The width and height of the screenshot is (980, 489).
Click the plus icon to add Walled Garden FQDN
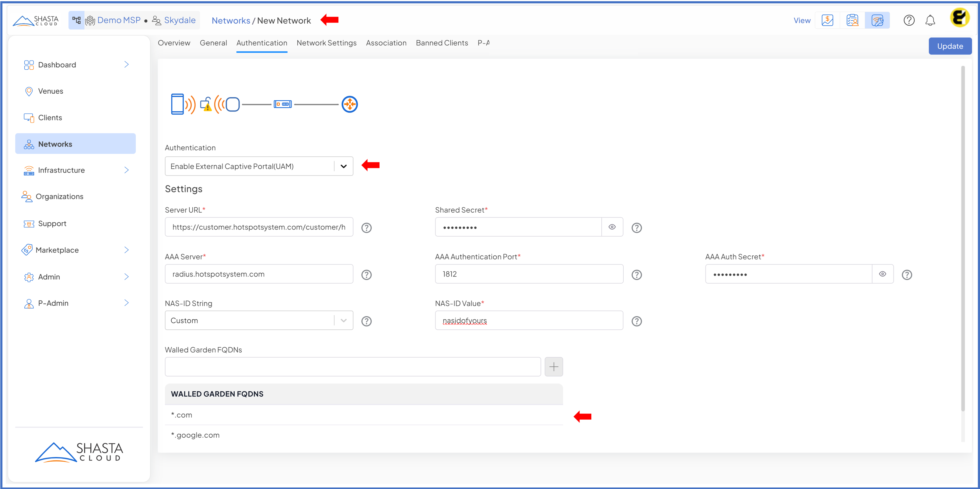click(554, 366)
